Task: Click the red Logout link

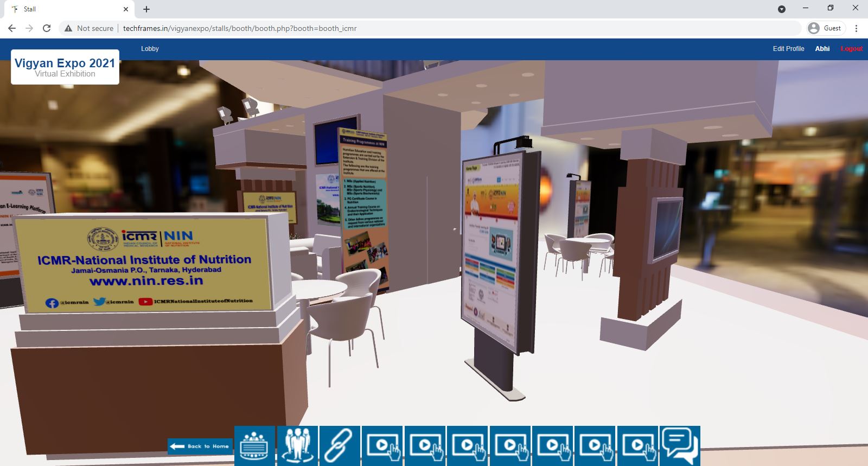Action: (851, 49)
